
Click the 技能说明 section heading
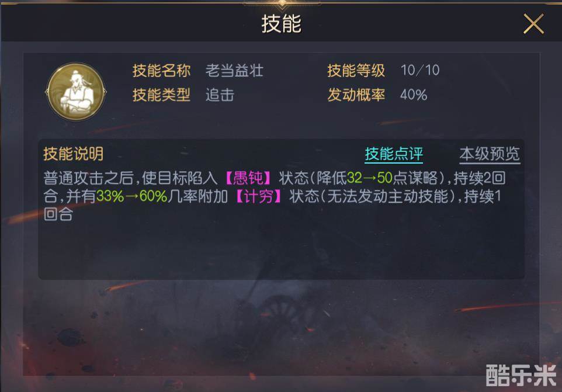[74, 154]
